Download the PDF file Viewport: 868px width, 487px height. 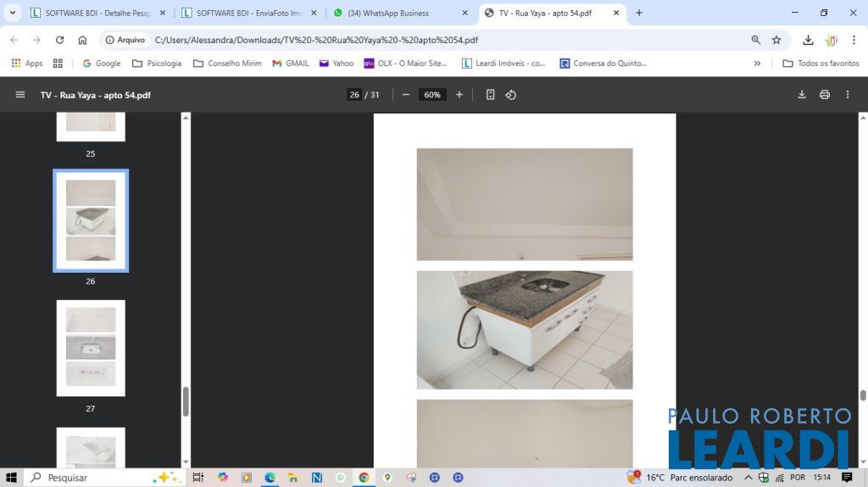point(802,95)
